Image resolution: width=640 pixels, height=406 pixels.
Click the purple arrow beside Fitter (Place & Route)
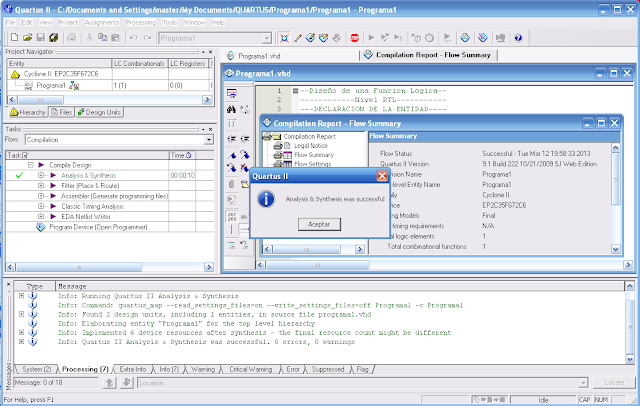pyautogui.click(x=53, y=186)
